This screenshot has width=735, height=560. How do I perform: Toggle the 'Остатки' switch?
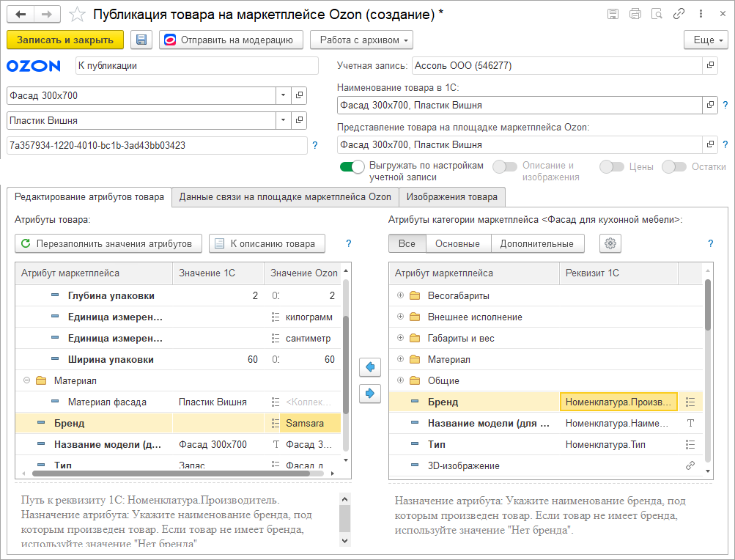pyautogui.click(x=673, y=167)
